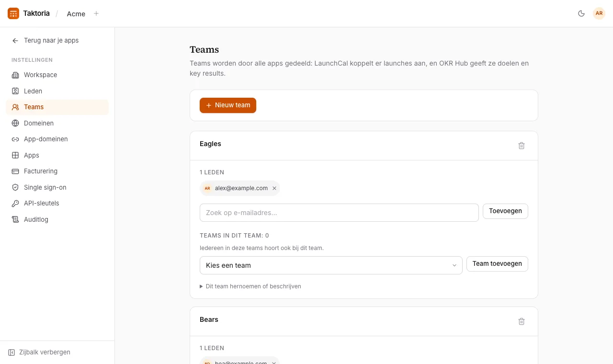This screenshot has width=613, height=364.
Task: Expand Dit team hernoemen of beschrijven
Action: (250, 286)
